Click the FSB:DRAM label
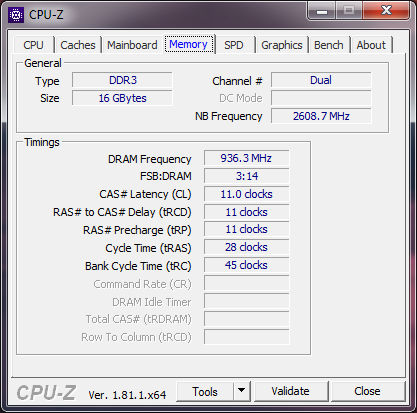 tap(166, 176)
